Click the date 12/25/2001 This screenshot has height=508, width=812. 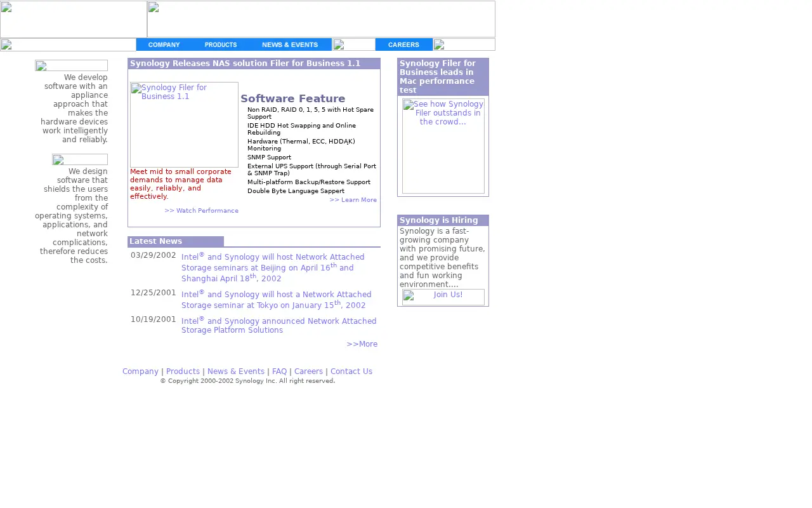[154, 293]
